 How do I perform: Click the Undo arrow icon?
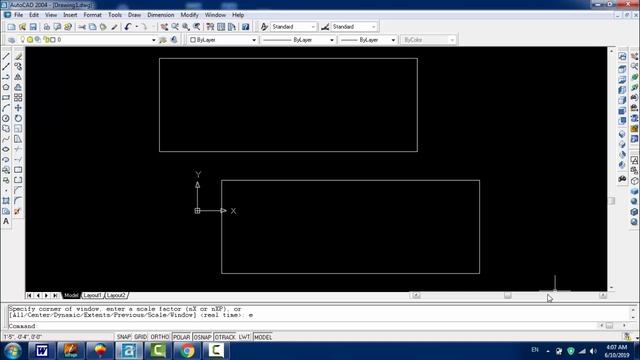pos(128,27)
